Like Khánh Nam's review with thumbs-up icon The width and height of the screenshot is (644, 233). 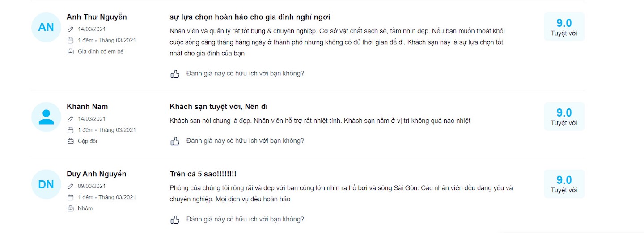click(175, 141)
